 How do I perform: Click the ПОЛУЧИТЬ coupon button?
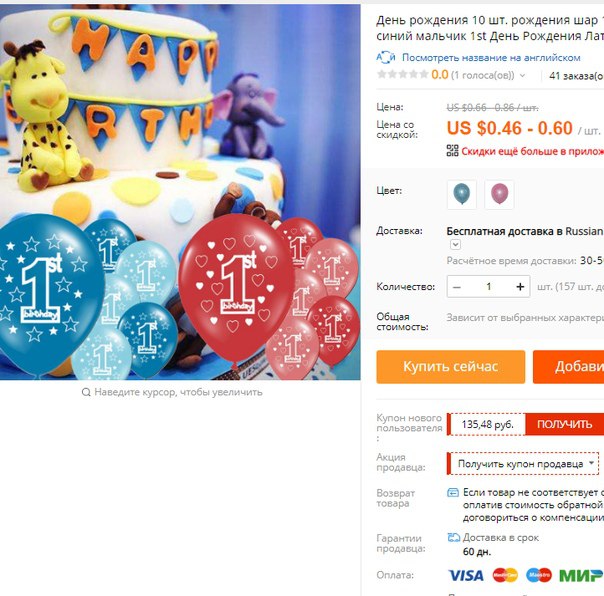564,424
